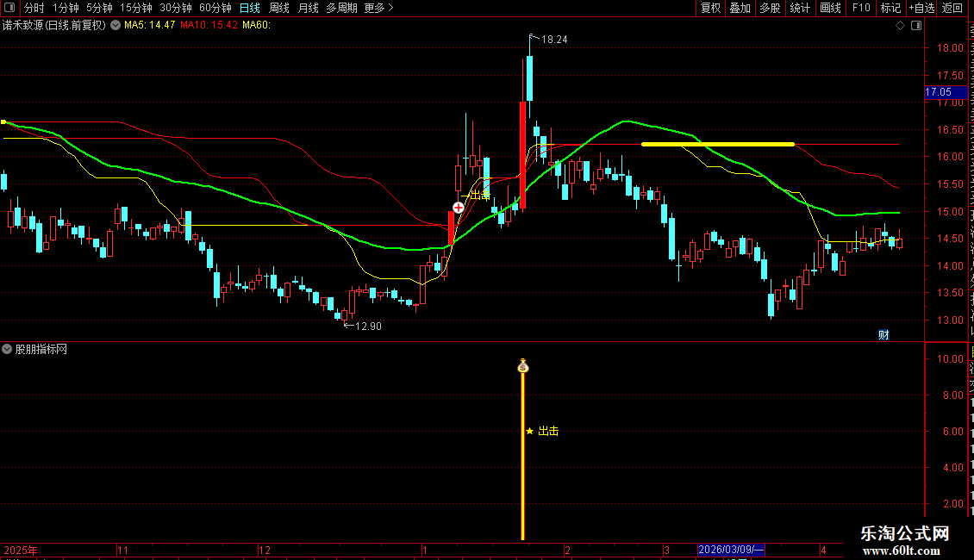This screenshot has width=974, height=560.
Task: Click the 12.90 low price label
Action: click(368, 326)
